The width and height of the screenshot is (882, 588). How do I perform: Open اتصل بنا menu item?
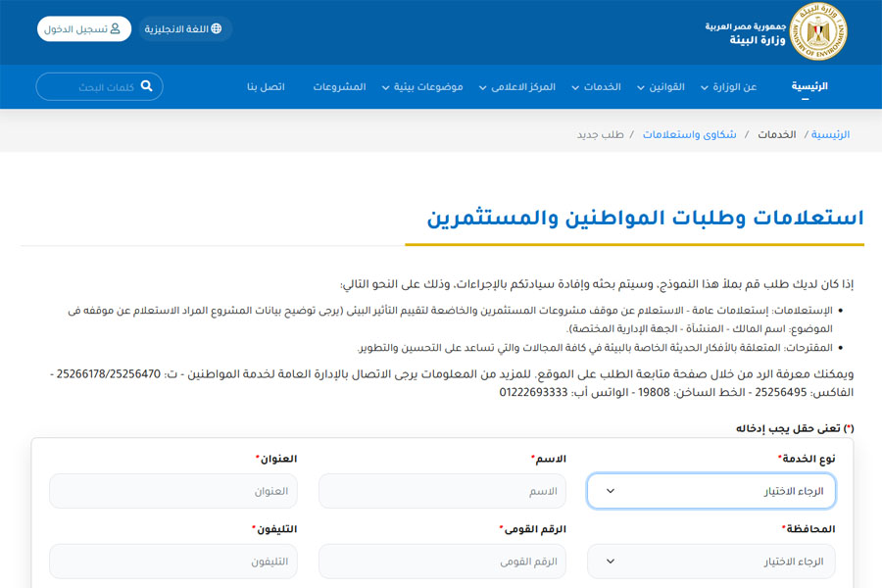[x=266, y=87]
